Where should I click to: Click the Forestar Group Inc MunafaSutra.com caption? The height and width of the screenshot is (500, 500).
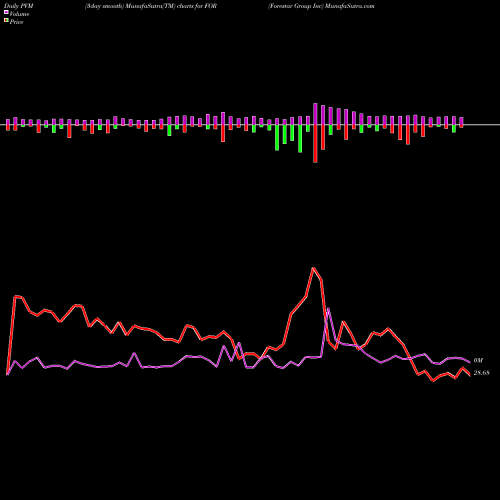pos(321,6)
